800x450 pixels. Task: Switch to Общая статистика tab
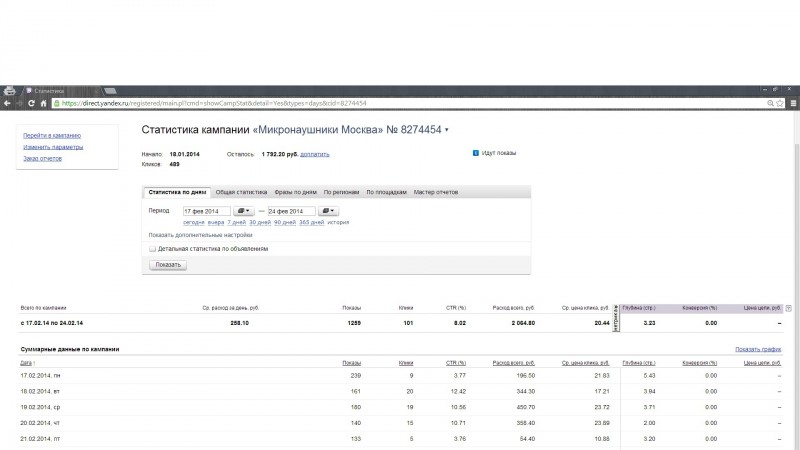point(241,192)
